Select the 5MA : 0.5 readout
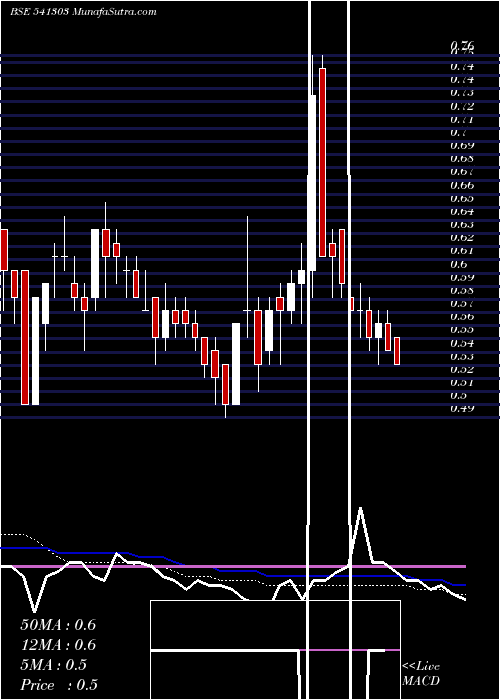 coord(54,665)
